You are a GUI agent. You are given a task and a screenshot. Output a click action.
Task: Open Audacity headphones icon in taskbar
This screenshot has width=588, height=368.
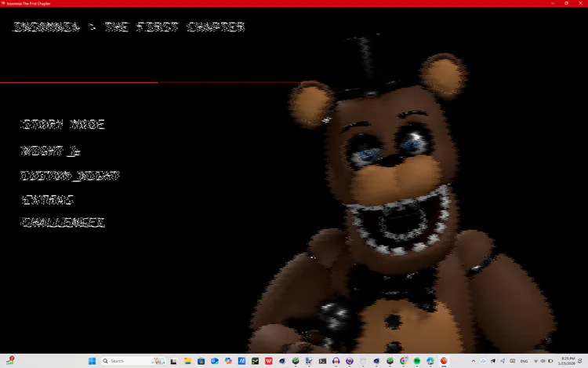[x=336, y=361]
